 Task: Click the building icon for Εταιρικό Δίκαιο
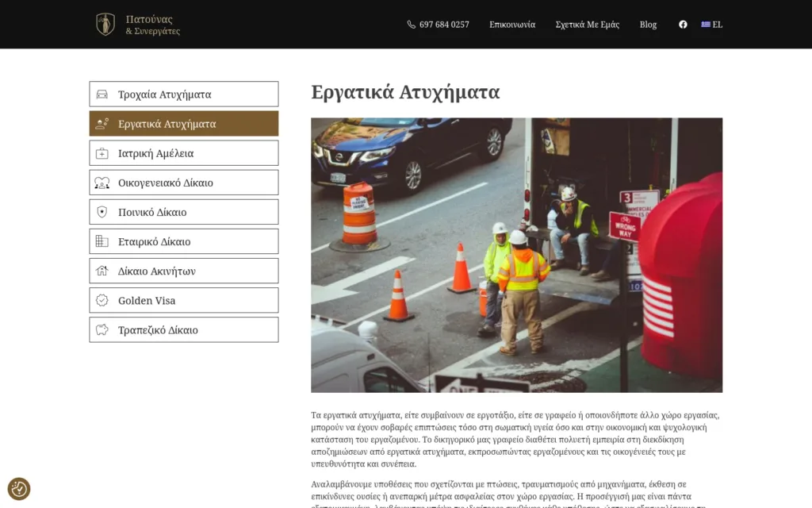[x=101, y=241]
